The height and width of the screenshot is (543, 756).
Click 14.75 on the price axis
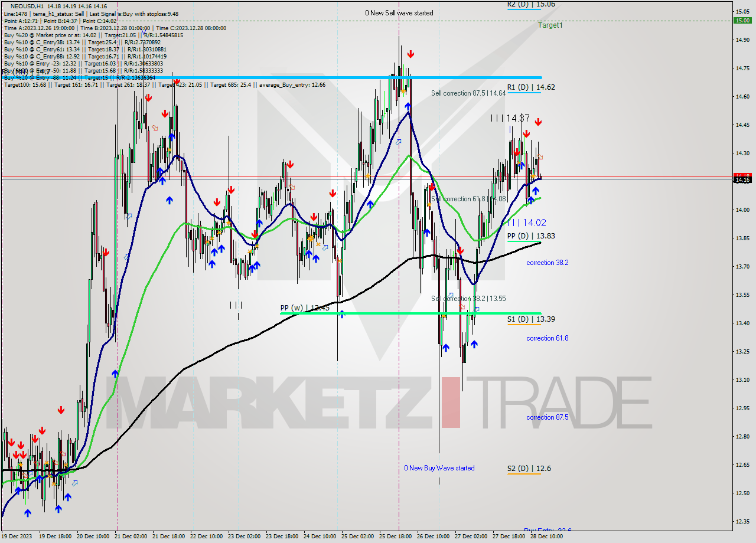(742, 68)
